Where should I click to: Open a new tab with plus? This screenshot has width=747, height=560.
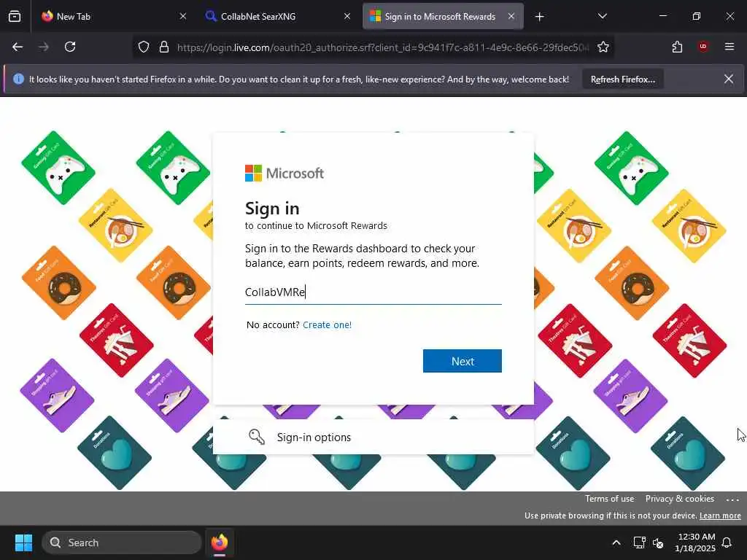[x=539, y=17]
